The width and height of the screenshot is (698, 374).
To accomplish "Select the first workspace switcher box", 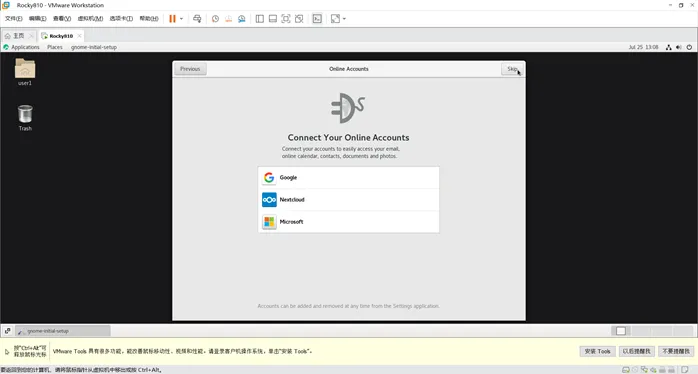I will pyautogui.click(x=621, y=331).
